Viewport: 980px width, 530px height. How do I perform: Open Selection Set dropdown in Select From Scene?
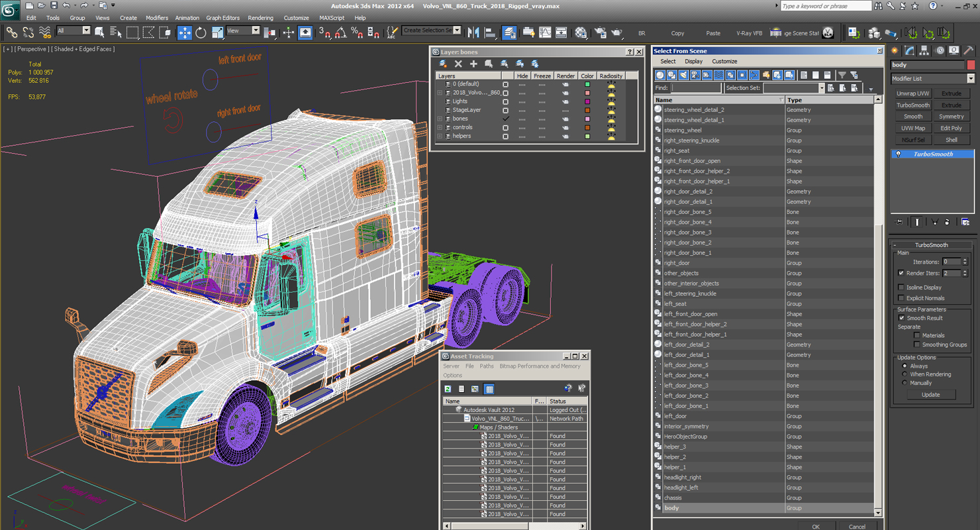[x=822, y=88]
